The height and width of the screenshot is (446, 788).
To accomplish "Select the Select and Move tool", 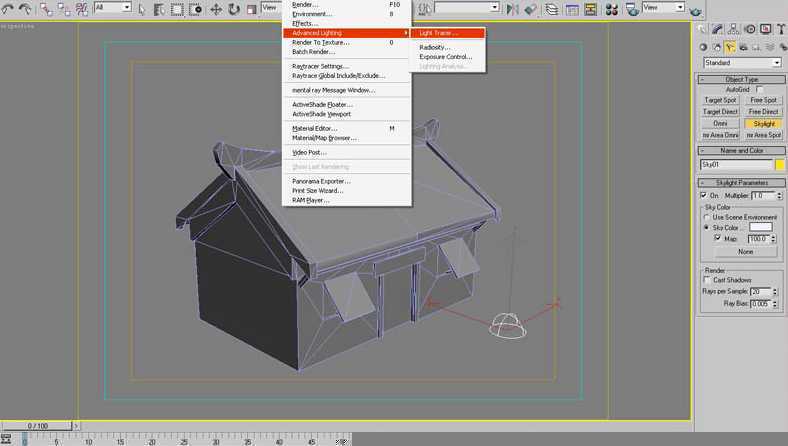I will click(x=216, y=9).
